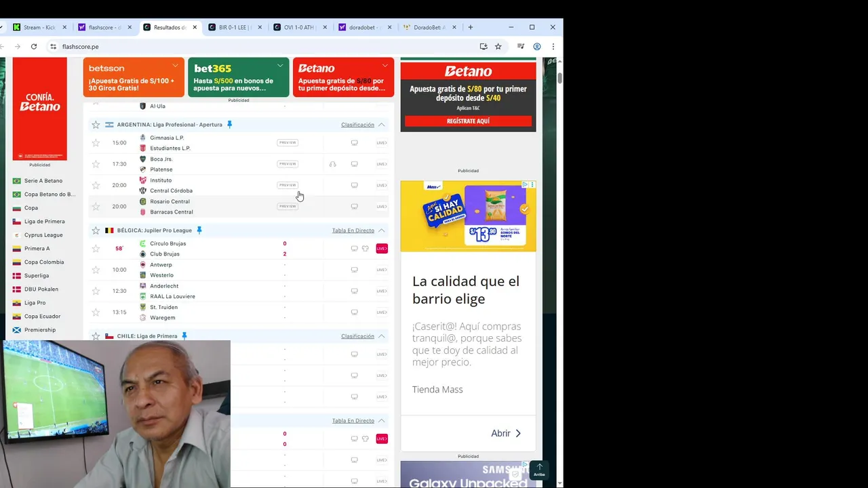Click pin icon next to Jupiler Pro League
Screen dimensions: 868x488
(199, 230)
